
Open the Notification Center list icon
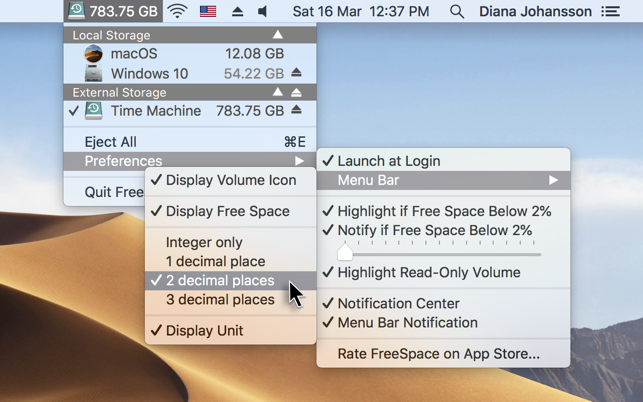611,11
